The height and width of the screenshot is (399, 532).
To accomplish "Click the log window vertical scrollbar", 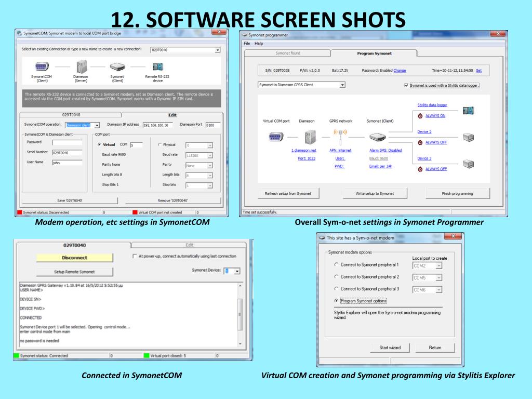I will 240,314.
